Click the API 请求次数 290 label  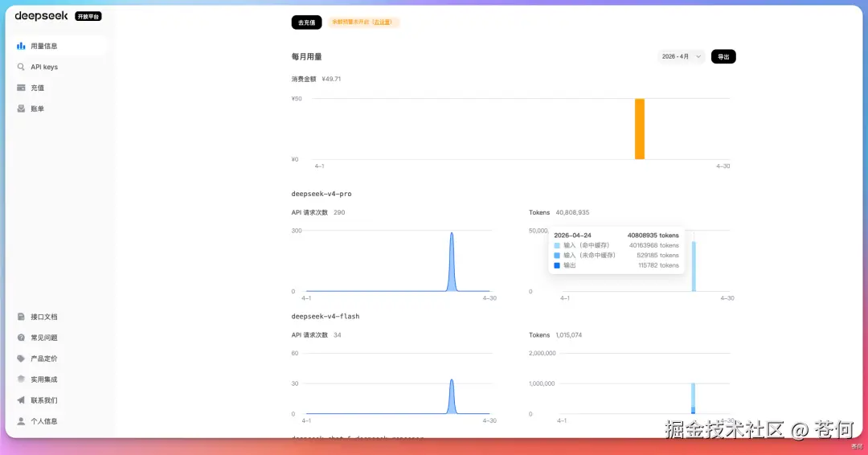[x=318, y=212]
